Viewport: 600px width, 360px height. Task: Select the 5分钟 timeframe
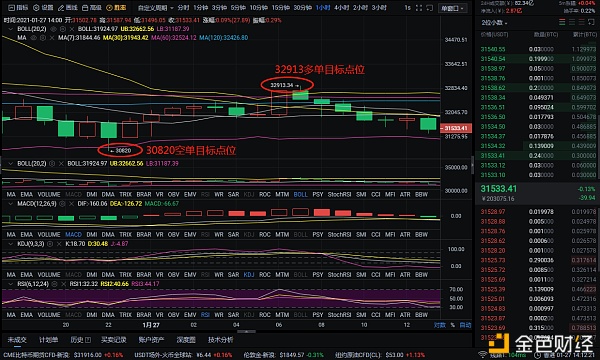238,8
